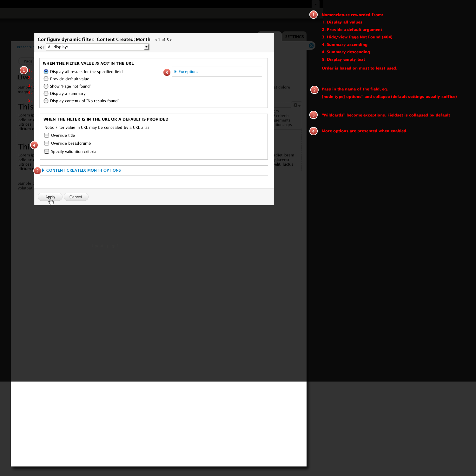Enable Override title checkbox

tap(47, 135)
